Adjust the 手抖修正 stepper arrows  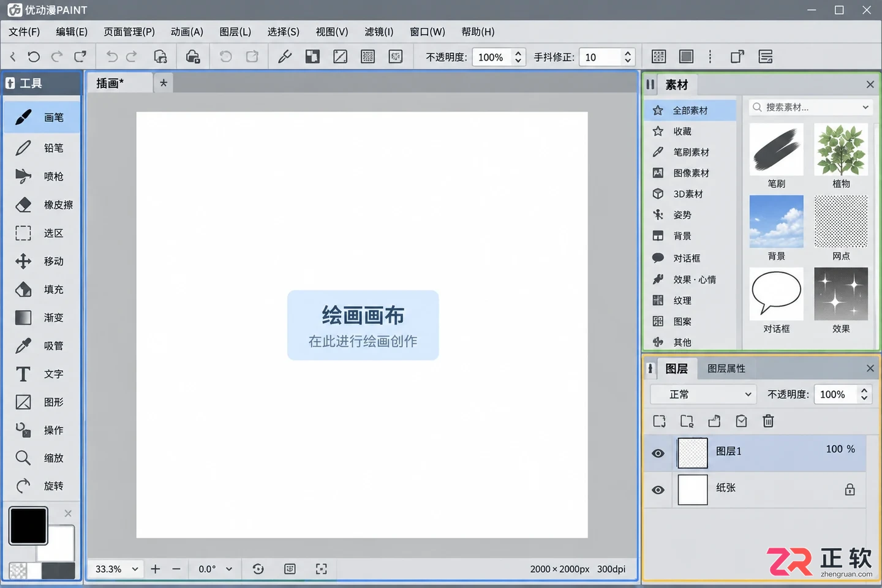coord(628,57)
